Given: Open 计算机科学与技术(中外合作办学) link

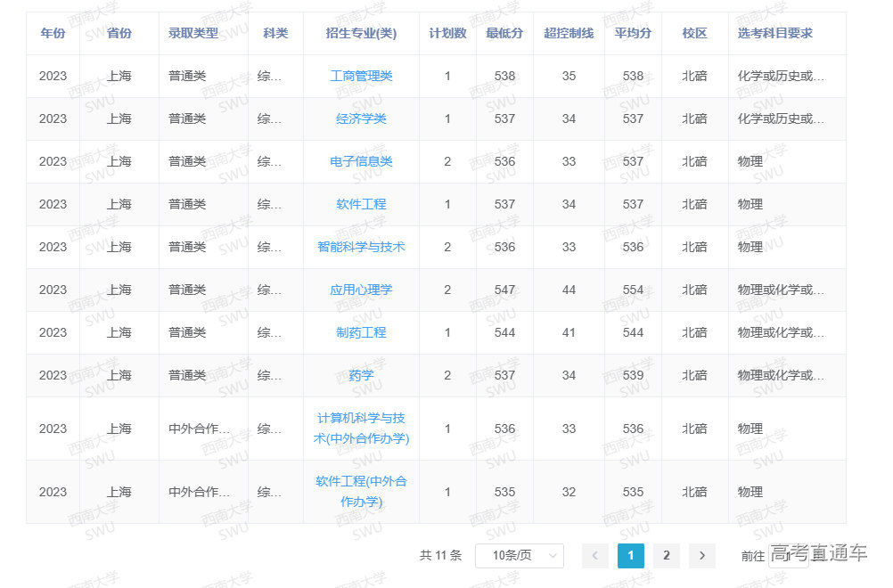Looking at the screenshot, I should tap(361, 429).
